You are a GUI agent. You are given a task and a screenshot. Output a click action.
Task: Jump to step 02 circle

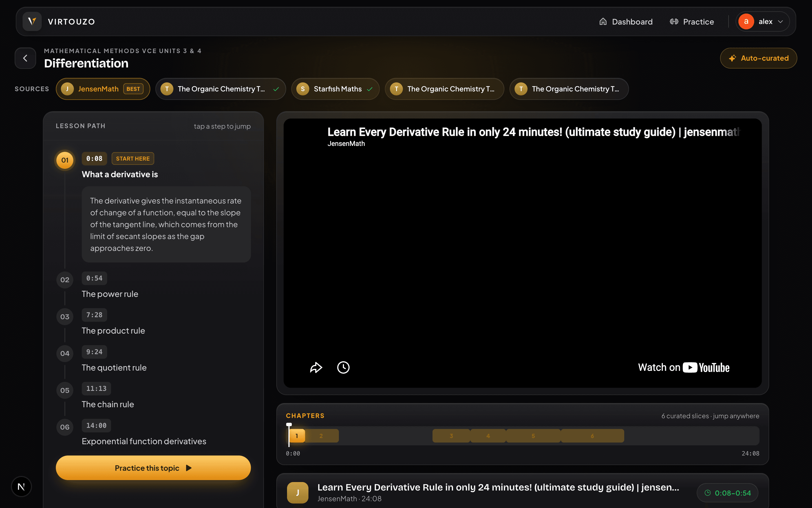coord(65,280)
